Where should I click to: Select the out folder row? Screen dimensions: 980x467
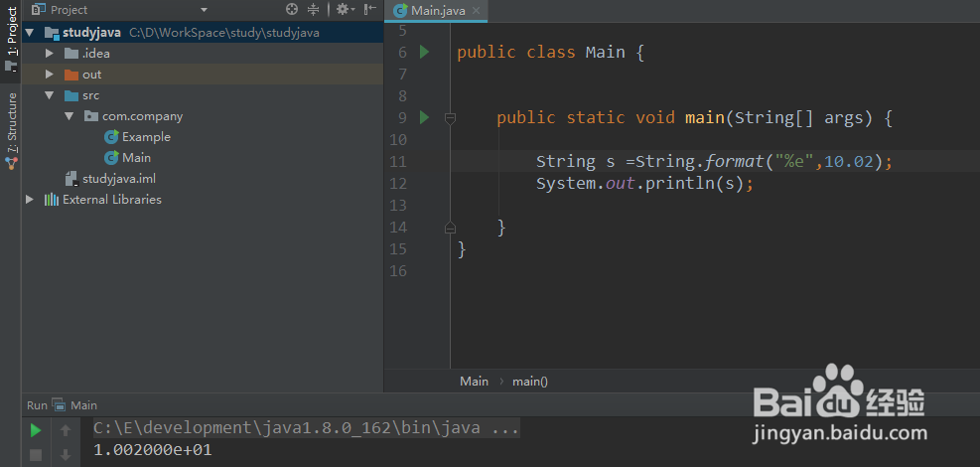pos(203,75)
